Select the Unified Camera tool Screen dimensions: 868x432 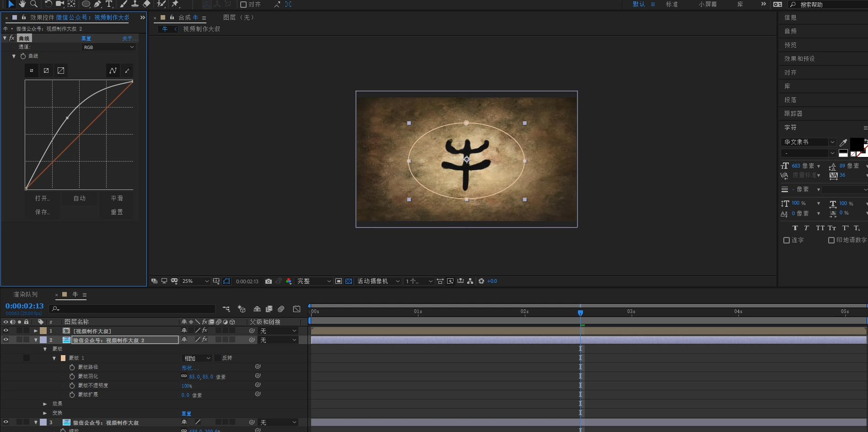[60, 4]
